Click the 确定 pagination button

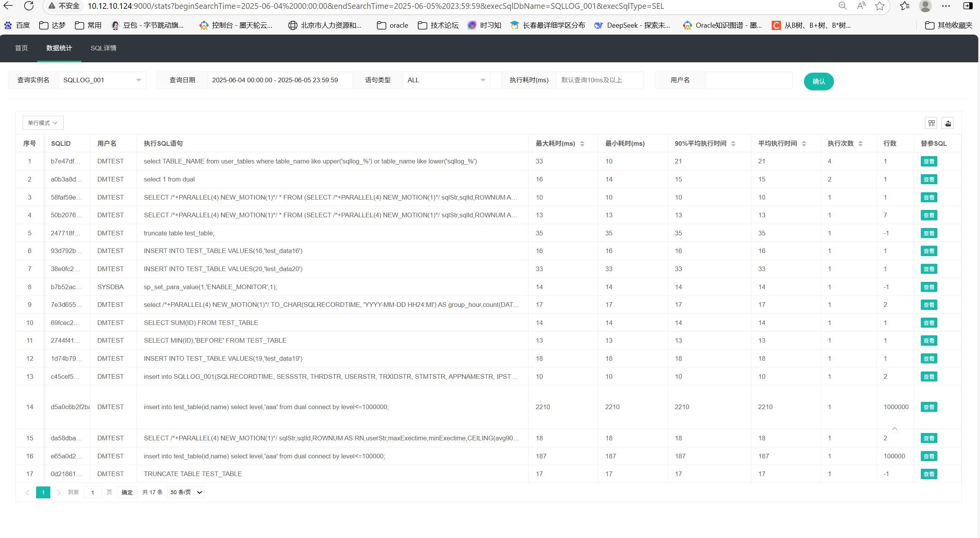pos(127,492)
